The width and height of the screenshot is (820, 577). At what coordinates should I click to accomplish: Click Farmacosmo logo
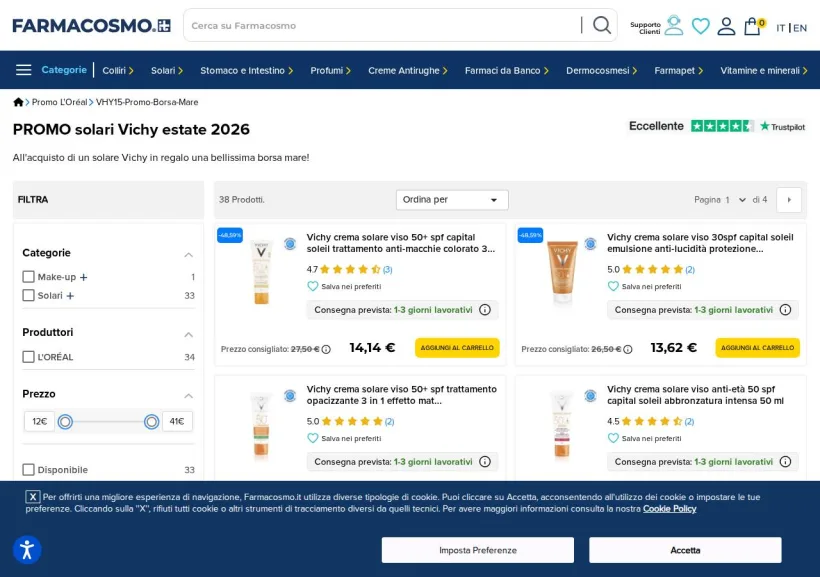[x=92, y=25]
